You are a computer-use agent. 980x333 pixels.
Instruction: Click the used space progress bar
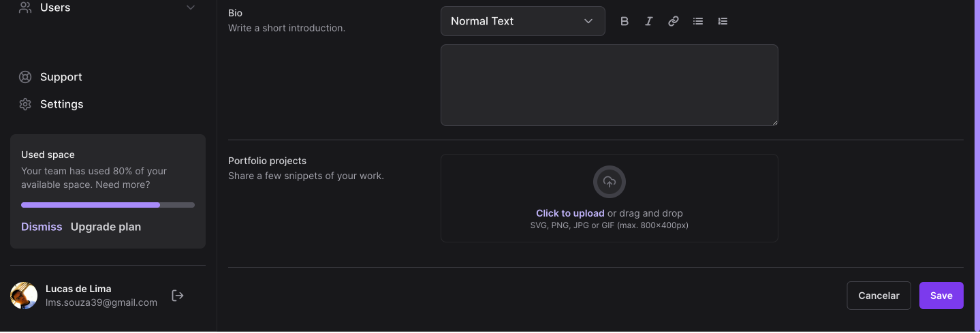click(x=108, y=205)
